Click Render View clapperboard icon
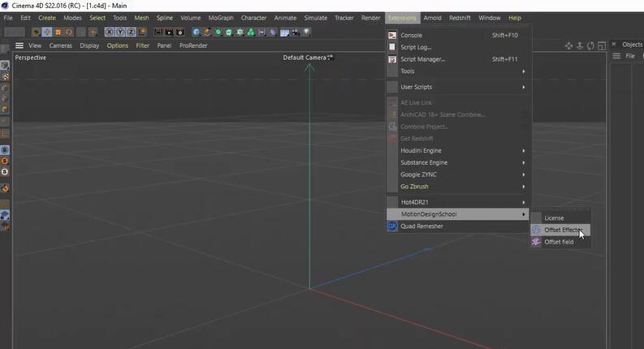Image resolution: width=644 pixels, height=349 pixels. (x=158, y=32)
